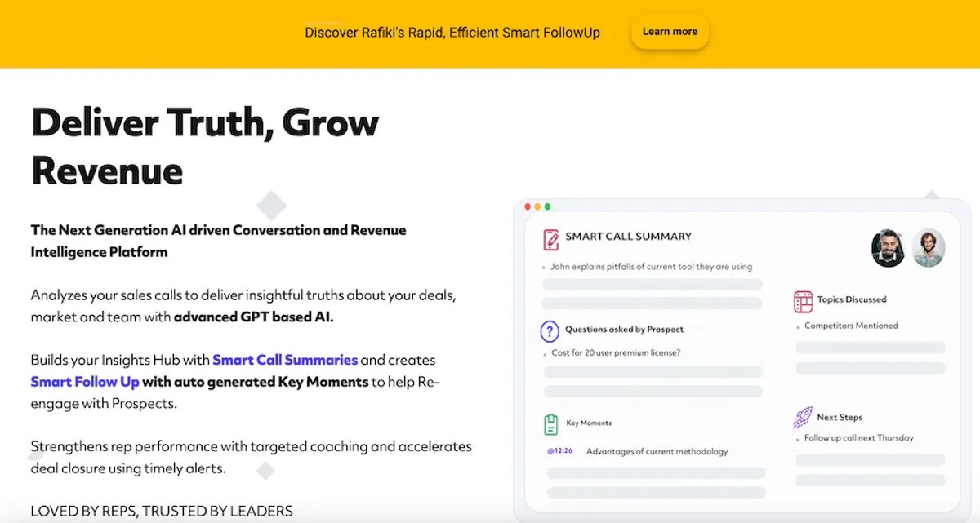Click the Smart Call Summary notepad icon

click(551, 239)
